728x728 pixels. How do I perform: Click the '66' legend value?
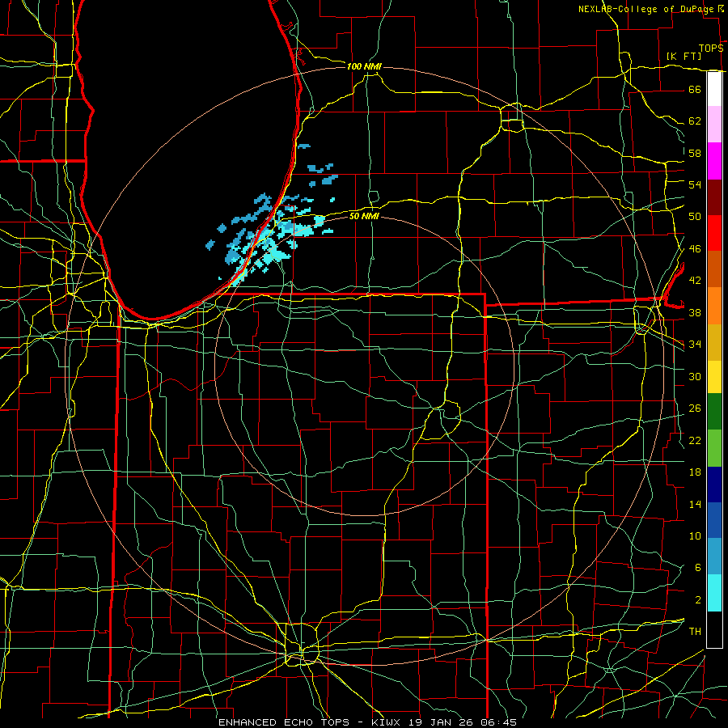695,89
